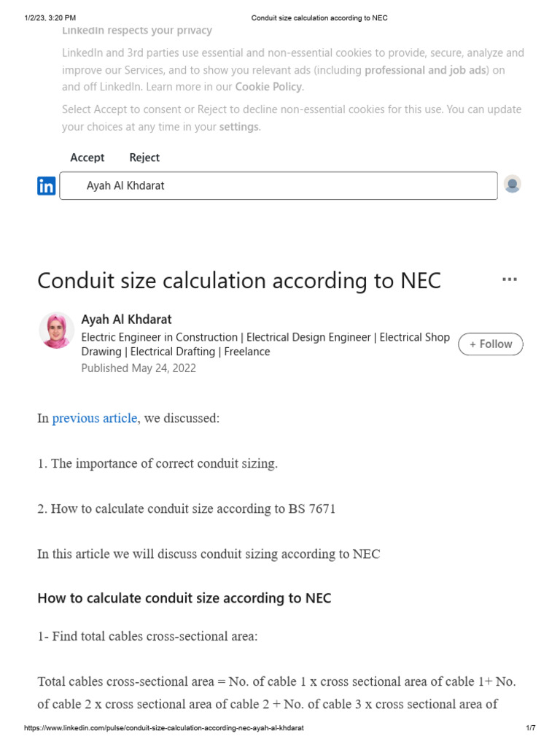Follow the author with + Follow button
Screen dimensions: 560x747
491,344
